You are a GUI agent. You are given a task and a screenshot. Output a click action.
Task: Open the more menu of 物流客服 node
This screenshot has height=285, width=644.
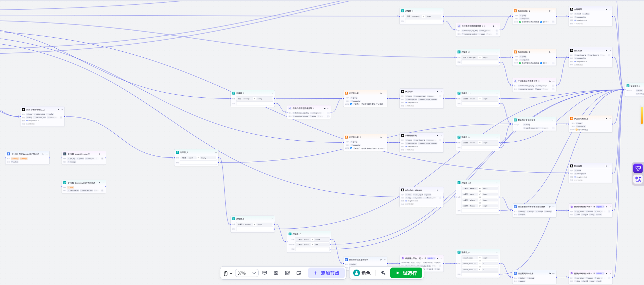610,166
